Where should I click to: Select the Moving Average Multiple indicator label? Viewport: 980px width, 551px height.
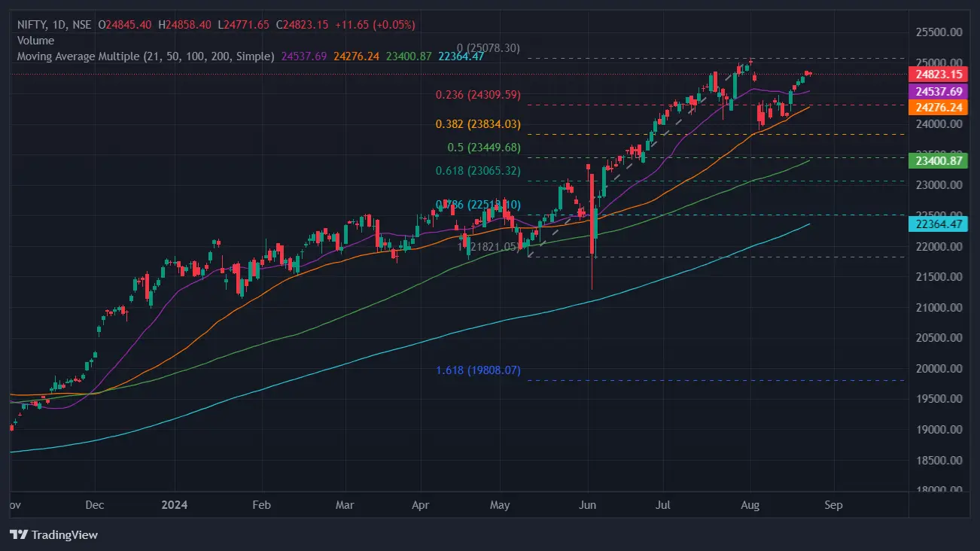tap(146, 56)
